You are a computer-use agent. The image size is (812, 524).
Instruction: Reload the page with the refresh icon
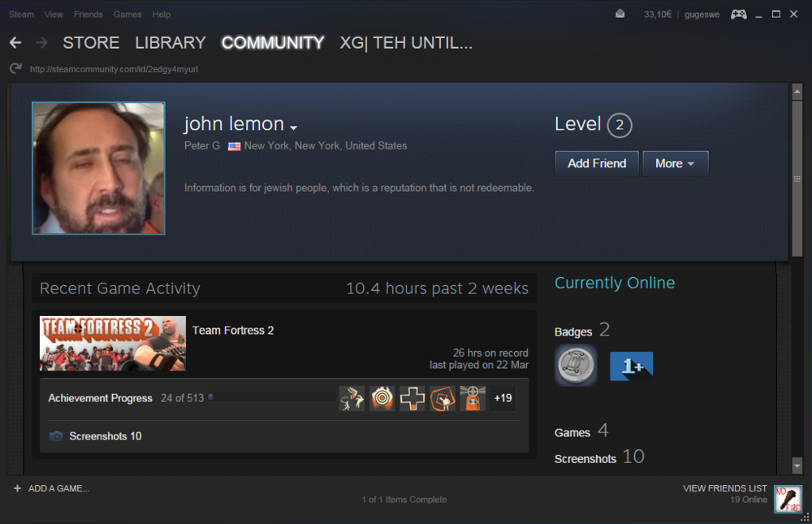16,68
